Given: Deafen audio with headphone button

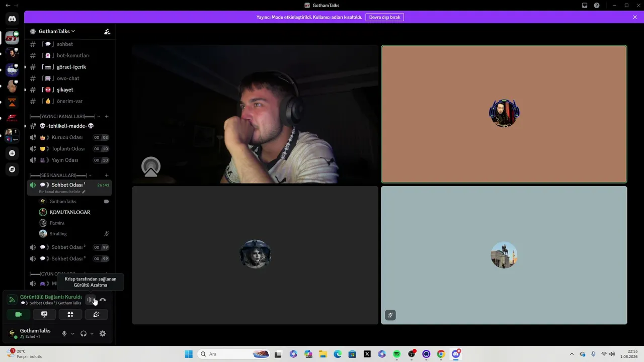Looking at the screenshot, I should point(84,333).
